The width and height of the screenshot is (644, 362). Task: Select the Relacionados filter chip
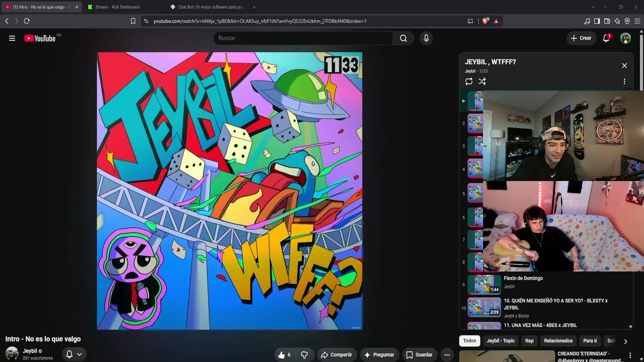558,341
